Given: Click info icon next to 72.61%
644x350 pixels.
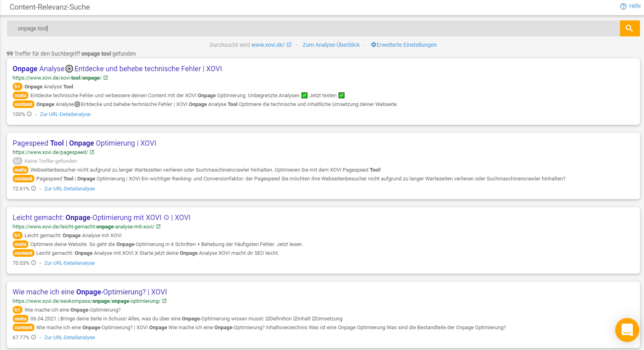Looking at the screenshot, I should 34,188.
